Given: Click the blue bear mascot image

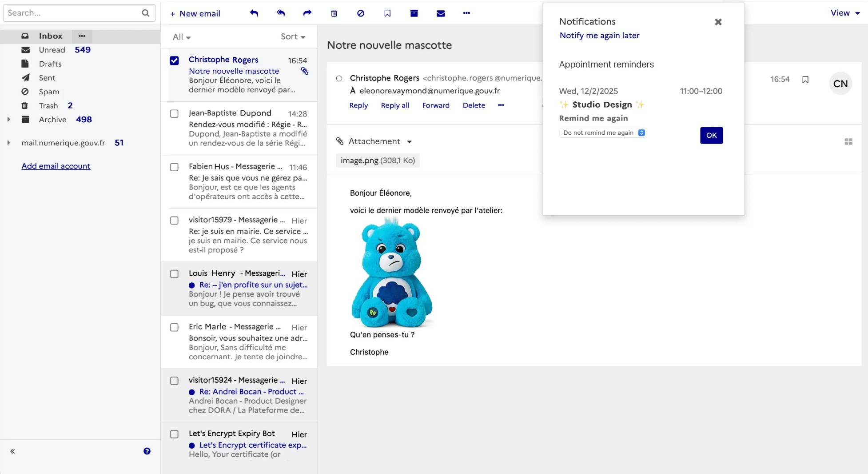Looking at the screenshot, I should pyautogui.click(x=392, y=273).
